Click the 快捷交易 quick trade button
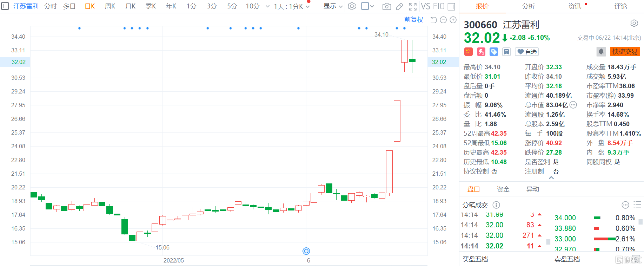 tap(625, 52)
